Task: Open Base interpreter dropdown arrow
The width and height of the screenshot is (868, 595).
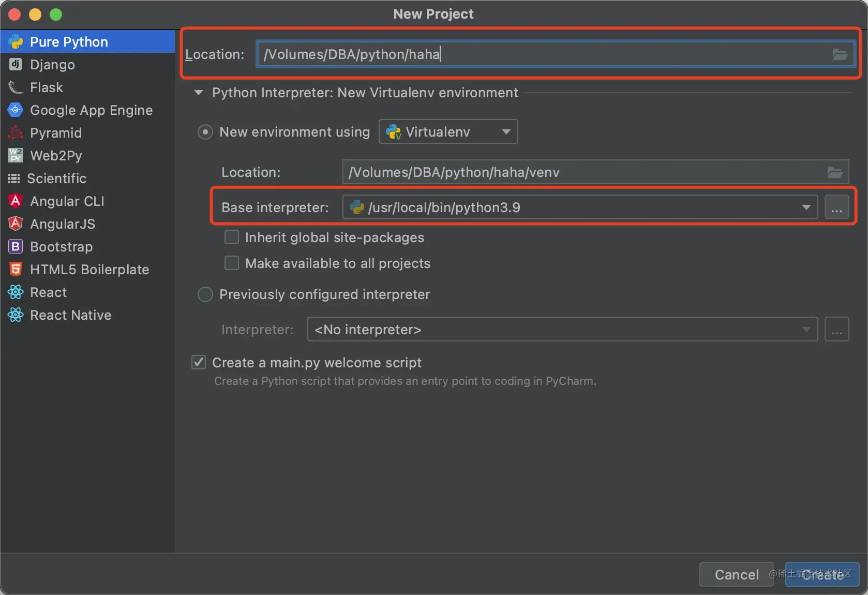Action: click(x=806, y=207)
